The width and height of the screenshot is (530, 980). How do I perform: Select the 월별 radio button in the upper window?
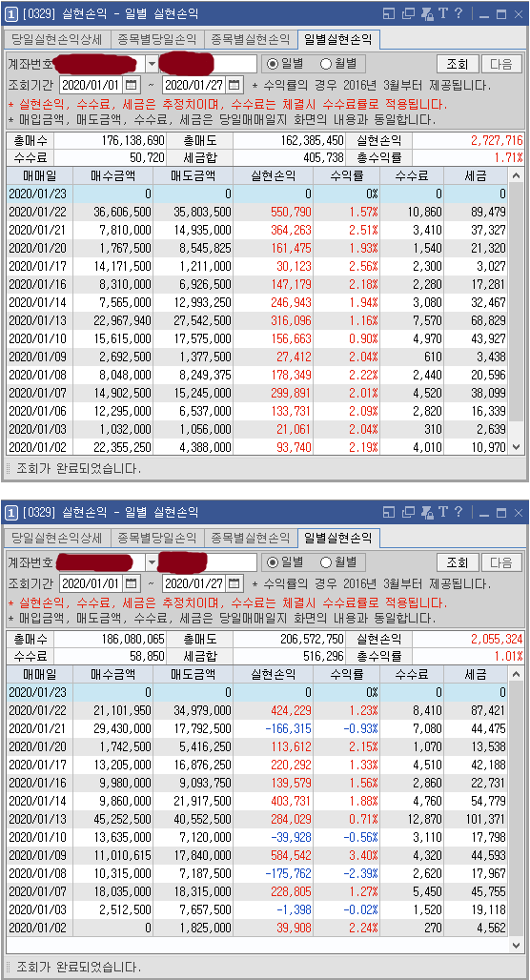(340, 63)
